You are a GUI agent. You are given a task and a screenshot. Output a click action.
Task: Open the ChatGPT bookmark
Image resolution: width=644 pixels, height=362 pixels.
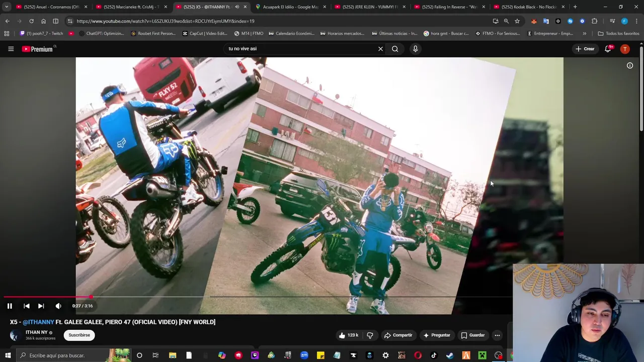tap(101, 34)
